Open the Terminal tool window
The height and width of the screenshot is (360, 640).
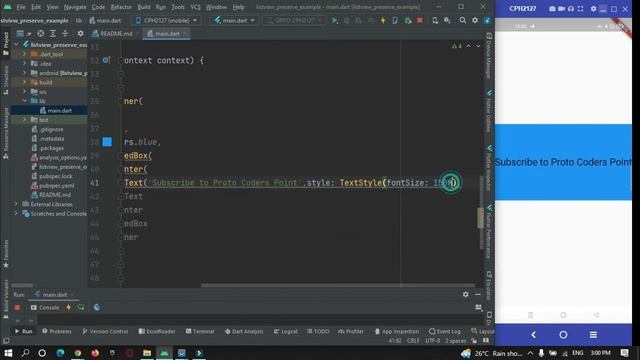pyautogui.click(x=200, y=331)
